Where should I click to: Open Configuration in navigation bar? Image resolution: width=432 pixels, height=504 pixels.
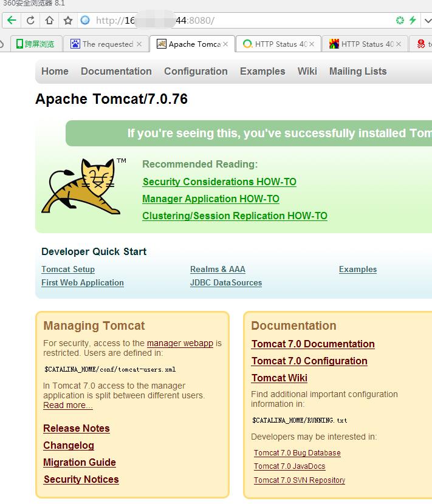(x=196, y=72)
